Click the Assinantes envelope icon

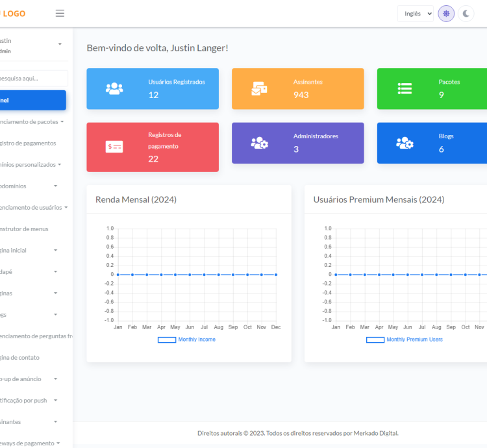click(x=259, y=89)
